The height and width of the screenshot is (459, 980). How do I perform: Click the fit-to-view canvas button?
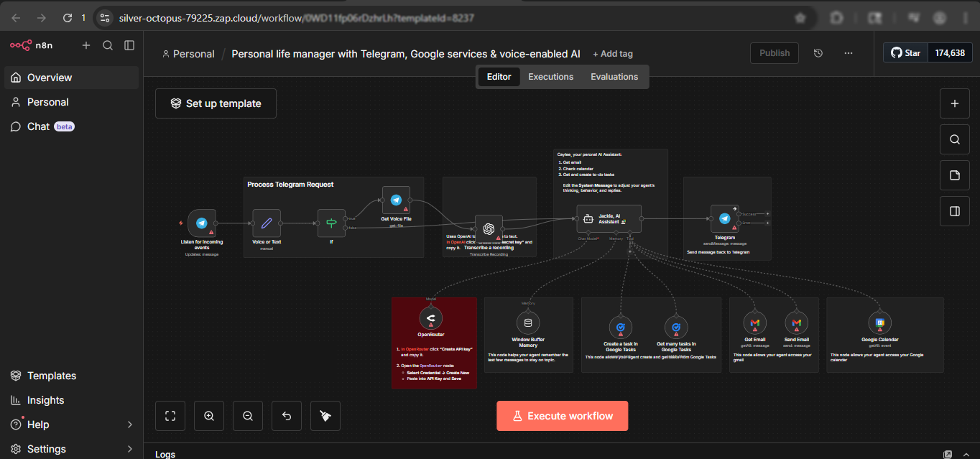[x=170, y=416]
